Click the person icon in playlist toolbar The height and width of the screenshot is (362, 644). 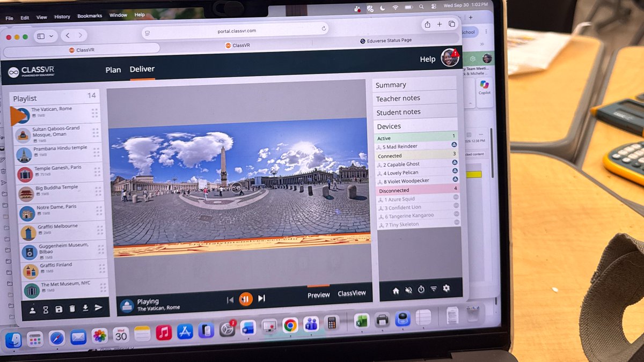pyautogui.click(x=32, y=310)
